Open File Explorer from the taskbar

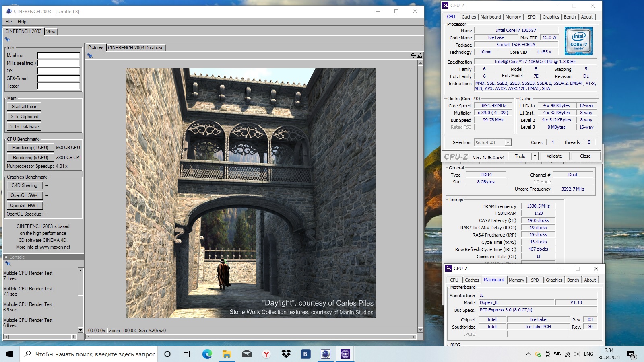coord(227,354)
